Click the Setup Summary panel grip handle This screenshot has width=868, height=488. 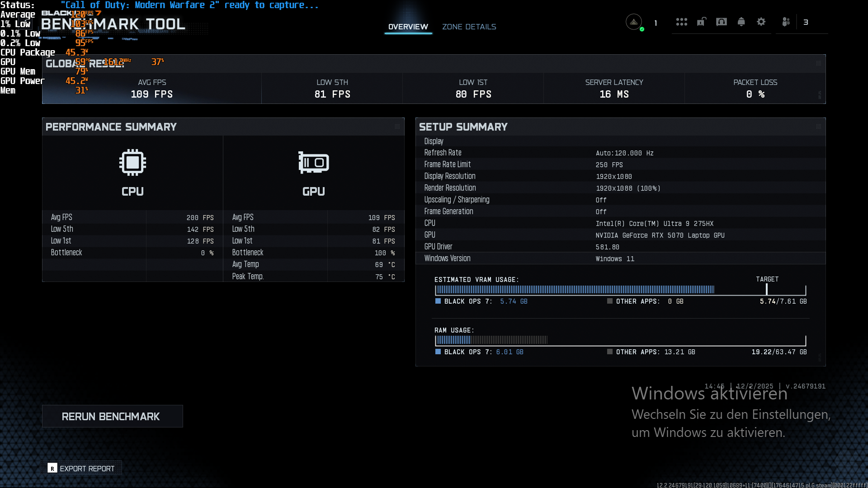(x=819, y=127)
